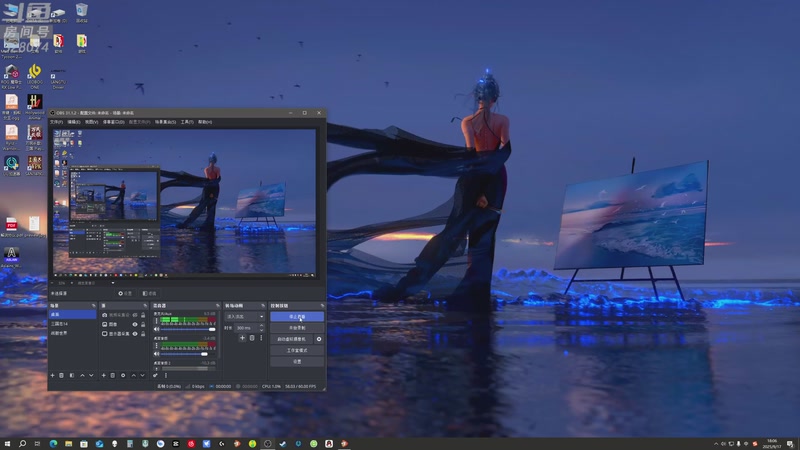
Task: Hide the image source via eye icon
Action: (135, 324)
